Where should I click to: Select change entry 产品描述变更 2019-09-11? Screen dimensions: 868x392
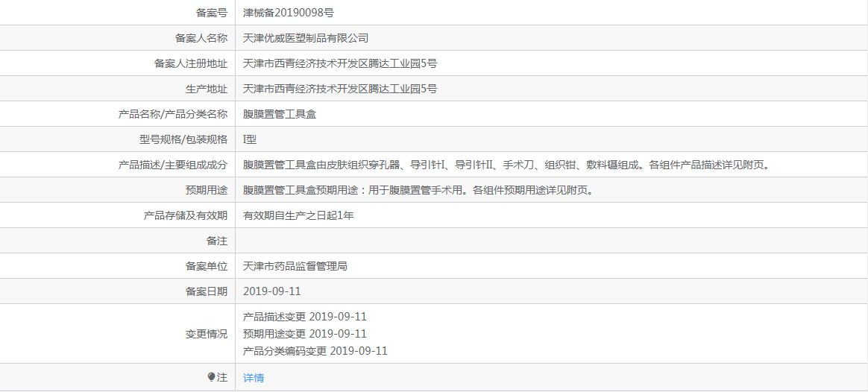pos(305,317)
